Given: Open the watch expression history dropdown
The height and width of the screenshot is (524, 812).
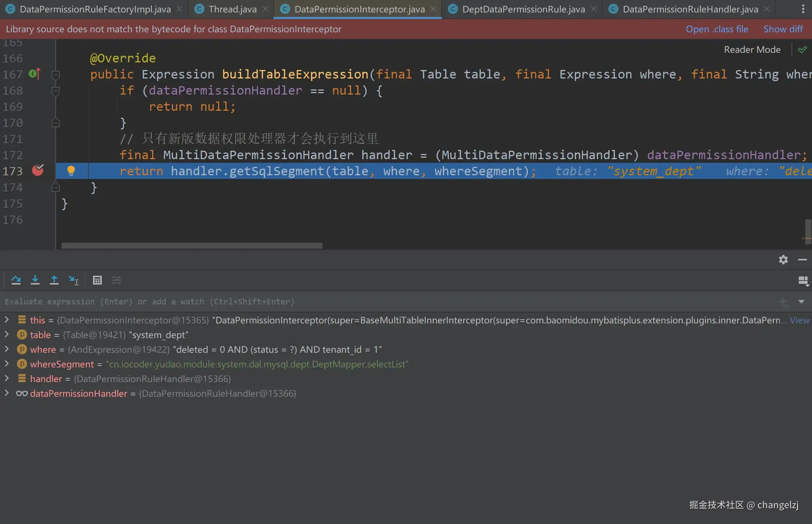Looking at the screenshot, I should click(x=801, y=301).
